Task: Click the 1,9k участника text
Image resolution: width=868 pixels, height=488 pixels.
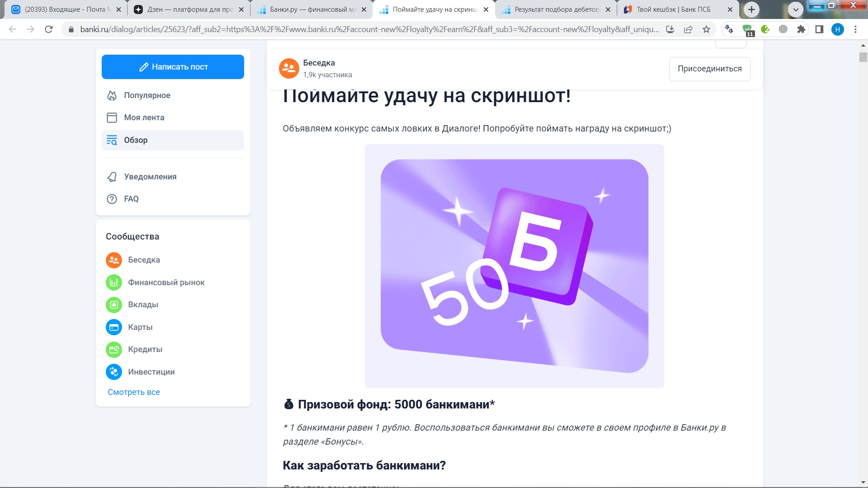Action: click(x=327, y=75)
